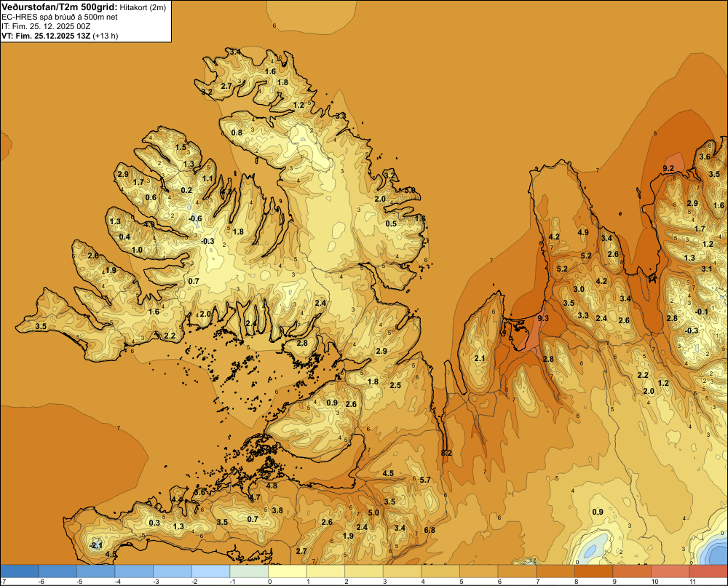The width and height of the screenshot is (728, 586).
Task: Click the 0.5 temperature value on the map
Action: click(391, 223)
